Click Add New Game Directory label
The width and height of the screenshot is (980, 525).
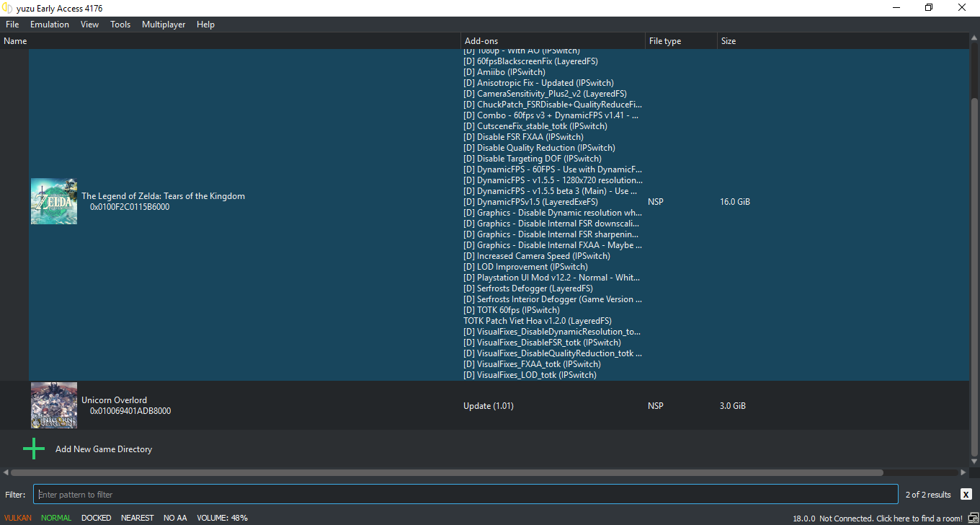point(104,449)
